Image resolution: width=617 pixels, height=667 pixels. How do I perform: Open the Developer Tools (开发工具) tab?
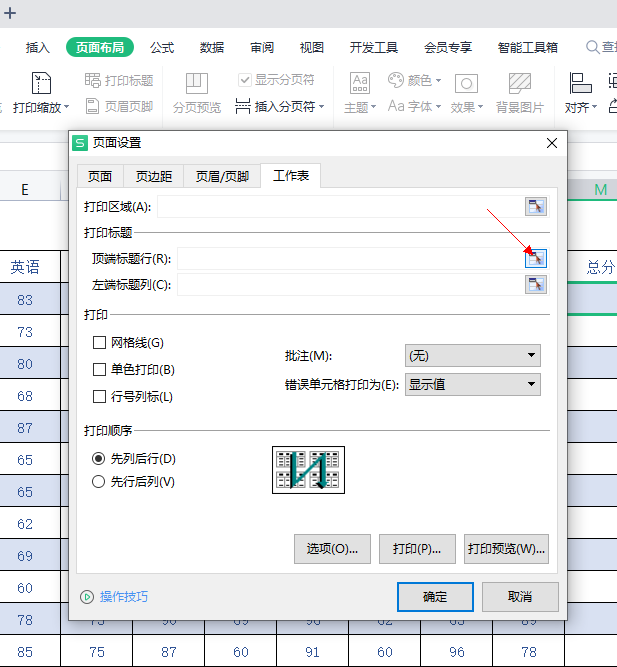coord(374,47)
